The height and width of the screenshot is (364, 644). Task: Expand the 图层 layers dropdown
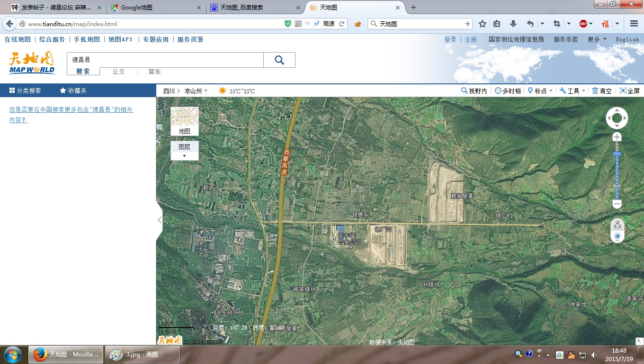185,151
